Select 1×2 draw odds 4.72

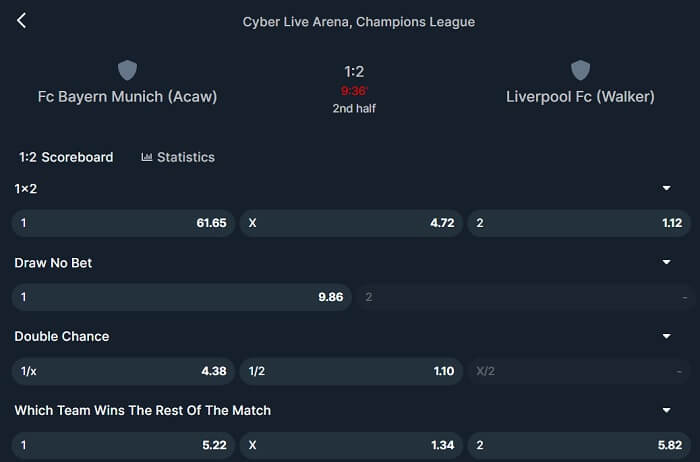(x=351, y=223)
